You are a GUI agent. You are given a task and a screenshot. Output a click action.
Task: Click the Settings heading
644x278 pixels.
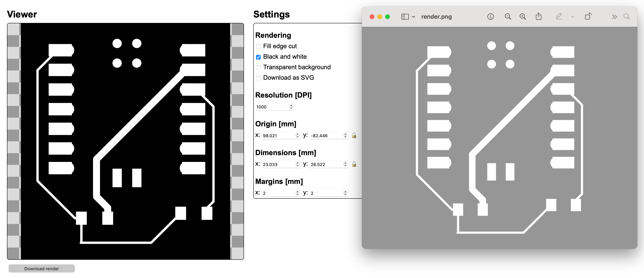click(x=271, y=15)
